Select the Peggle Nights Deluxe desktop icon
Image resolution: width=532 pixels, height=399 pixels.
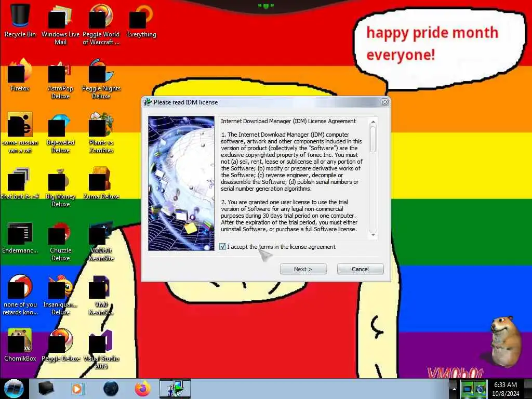tap(101, 79)
